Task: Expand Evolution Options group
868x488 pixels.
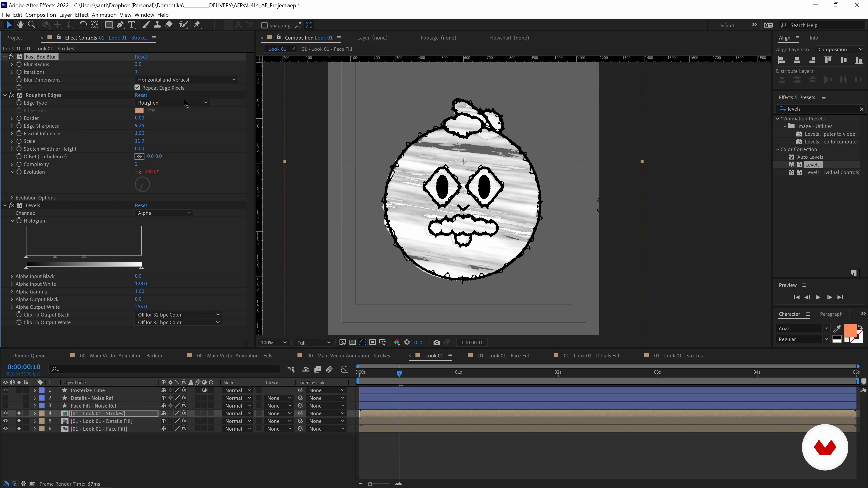Action: click(12, 198)
